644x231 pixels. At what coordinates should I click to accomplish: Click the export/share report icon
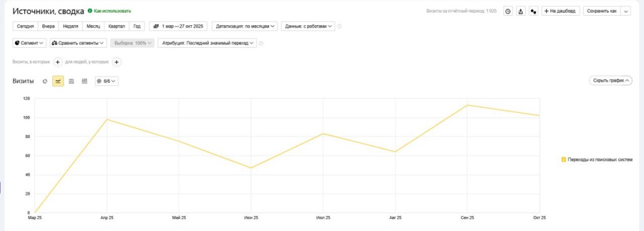[521, 11]
